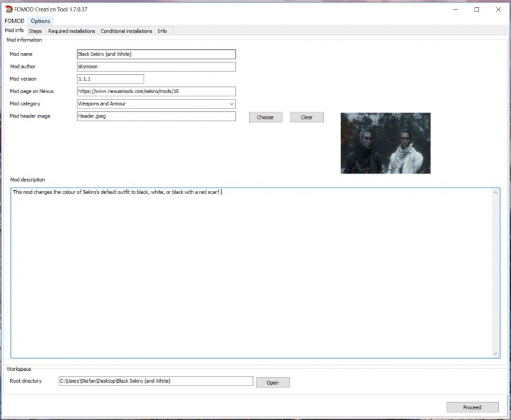Switch to the Steps tab
Screen dimensions: 511x420
click(x=35, y=31)
